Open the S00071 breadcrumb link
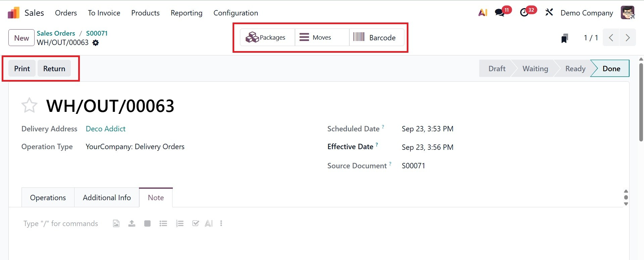This screenshot has height=260, width=644. point(97,33)
